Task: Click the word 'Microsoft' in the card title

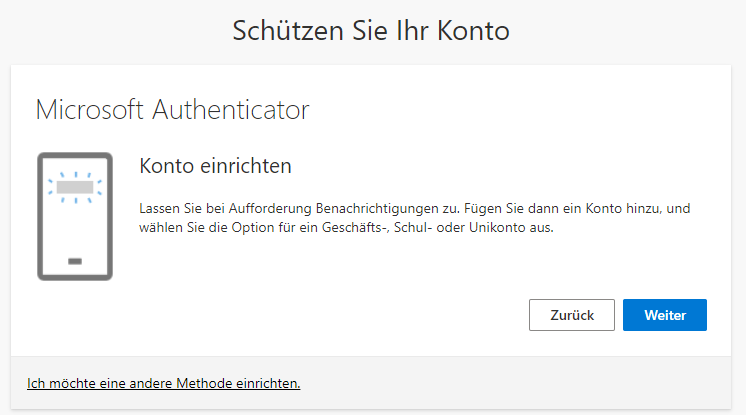Action: click(90, 109)
